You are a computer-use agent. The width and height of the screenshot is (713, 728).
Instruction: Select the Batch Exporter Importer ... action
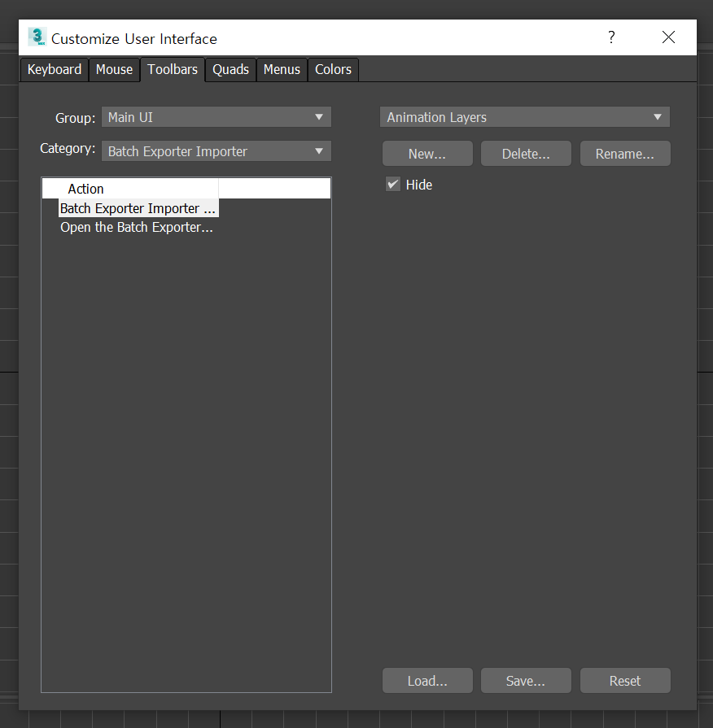coord(138,208)
